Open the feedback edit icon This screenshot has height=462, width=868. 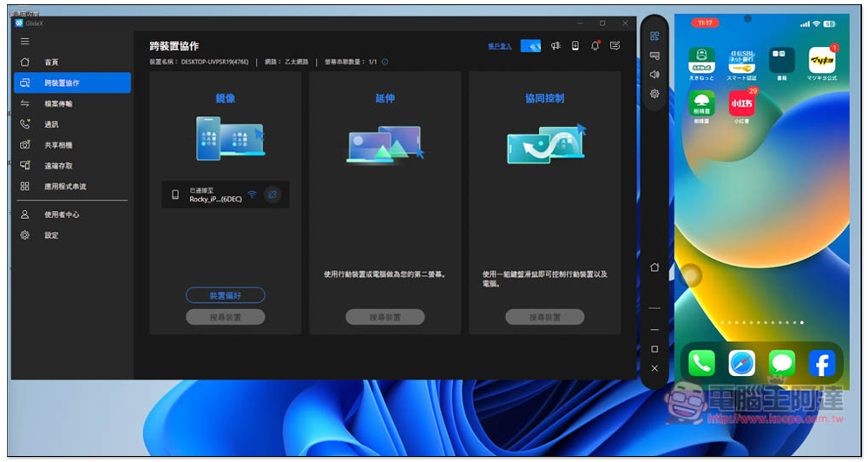pos(615,46)
